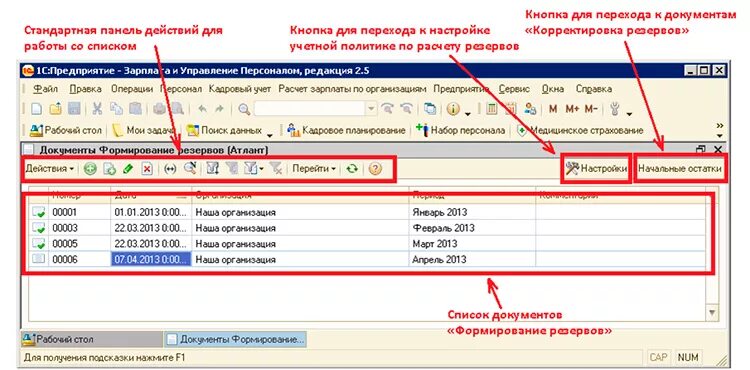Select row with number 00003

tap(367, 228)
